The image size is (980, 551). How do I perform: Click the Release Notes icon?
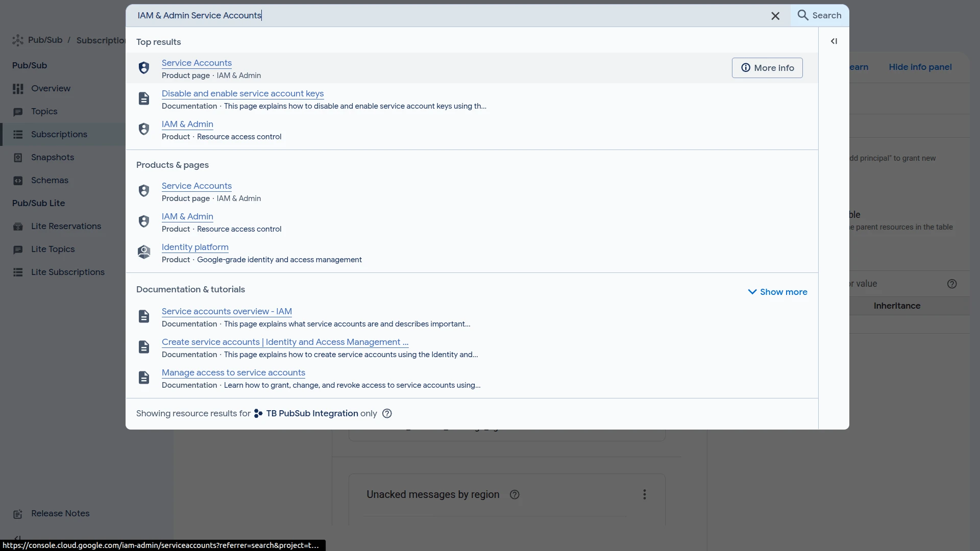coord(18,514)
